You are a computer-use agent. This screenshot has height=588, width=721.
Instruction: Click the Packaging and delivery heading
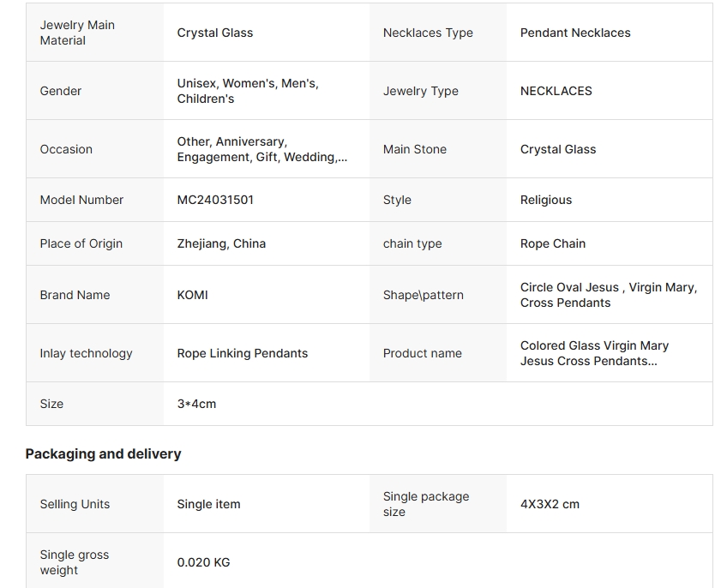pyautogui.click(x=103, y=453)
